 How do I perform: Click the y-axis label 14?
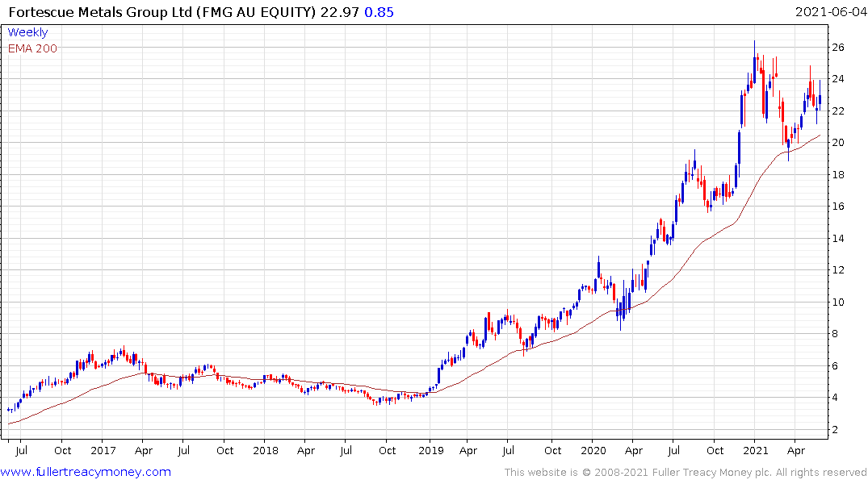(x=838, y=238)
